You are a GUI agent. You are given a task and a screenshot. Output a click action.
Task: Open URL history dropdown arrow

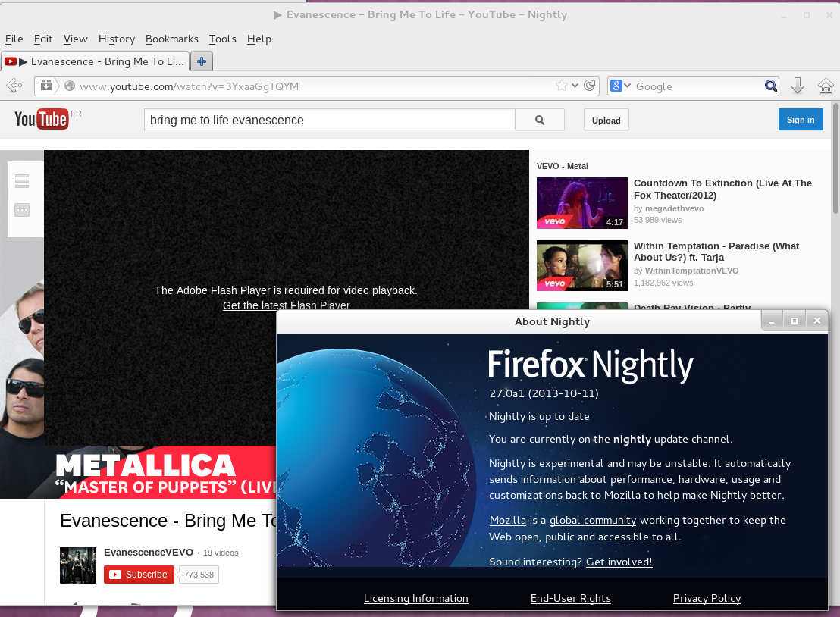[x=575, y=86]
